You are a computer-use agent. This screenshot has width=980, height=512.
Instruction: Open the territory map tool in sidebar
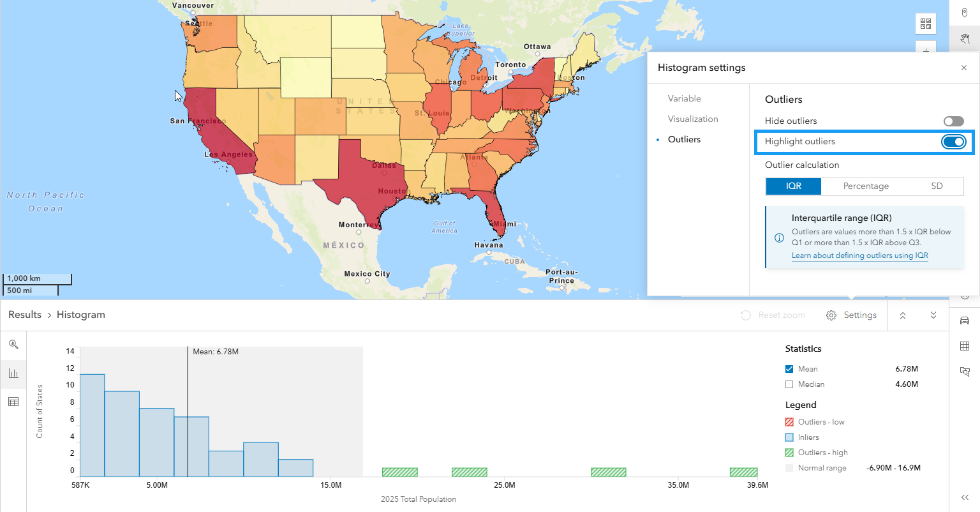click(965, 372)
